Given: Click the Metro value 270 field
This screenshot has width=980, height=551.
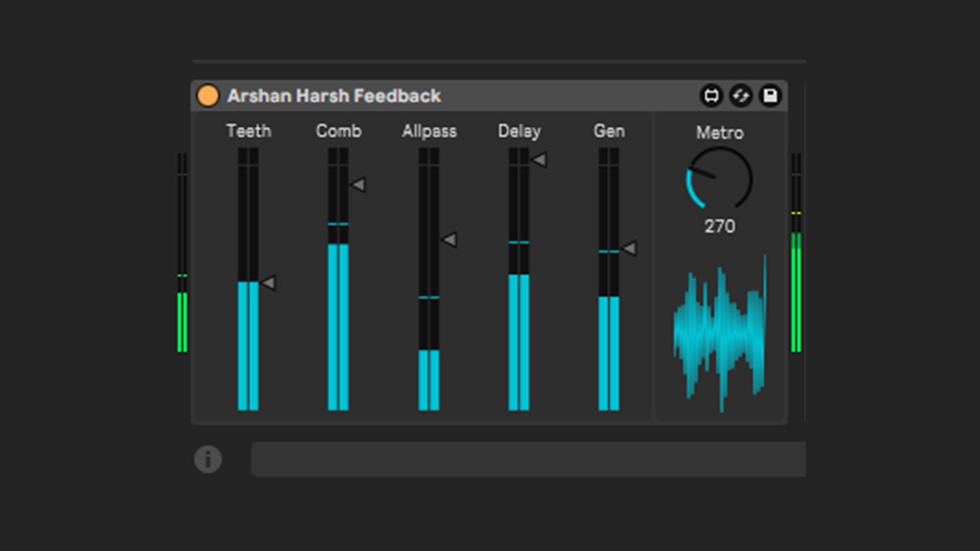Looking at the screenshot, I should tap(720, 226).
